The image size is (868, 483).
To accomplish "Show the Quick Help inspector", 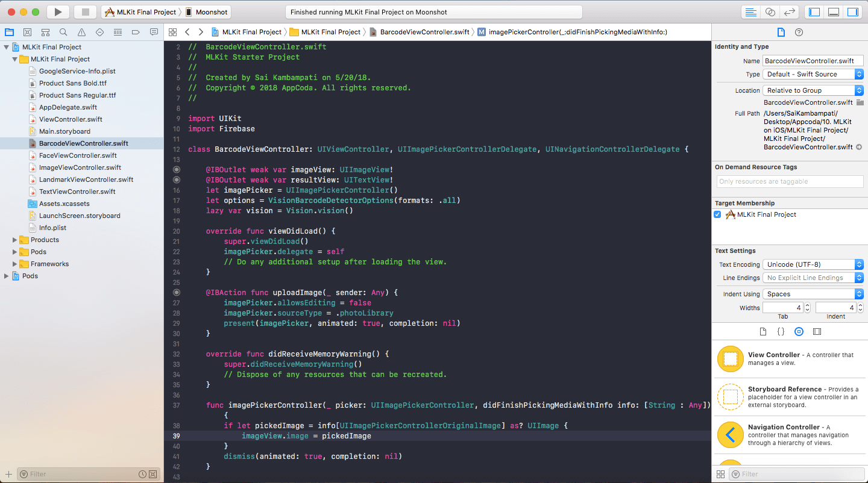I will point(799,32).
